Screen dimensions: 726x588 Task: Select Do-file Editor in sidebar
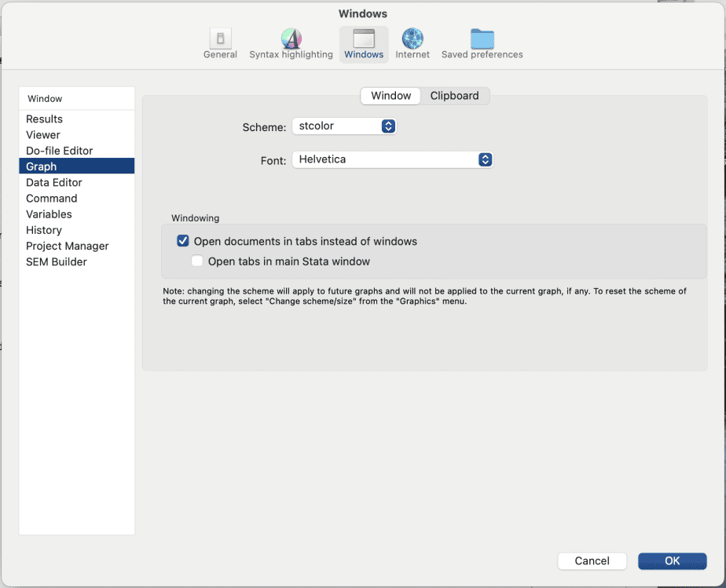coord(60,151)
